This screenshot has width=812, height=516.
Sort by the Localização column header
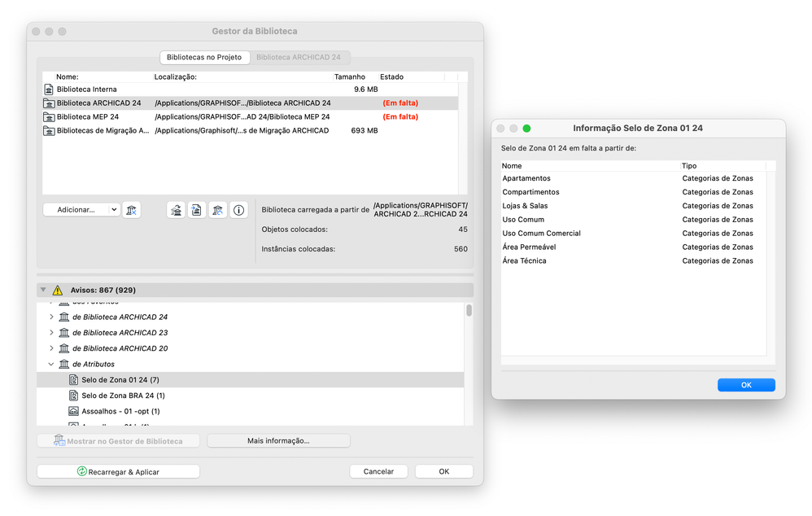click(242, 77)
